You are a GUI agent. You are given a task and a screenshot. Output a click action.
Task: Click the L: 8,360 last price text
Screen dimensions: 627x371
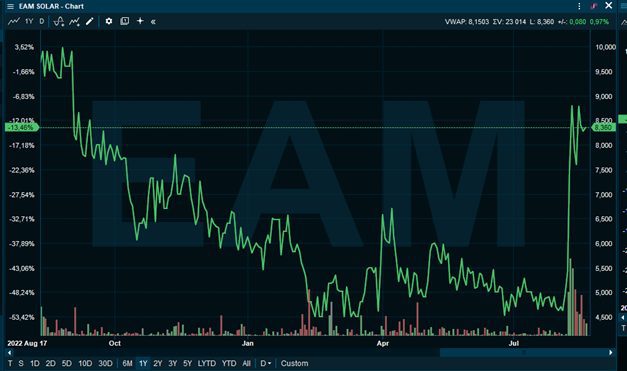[542, 22]
